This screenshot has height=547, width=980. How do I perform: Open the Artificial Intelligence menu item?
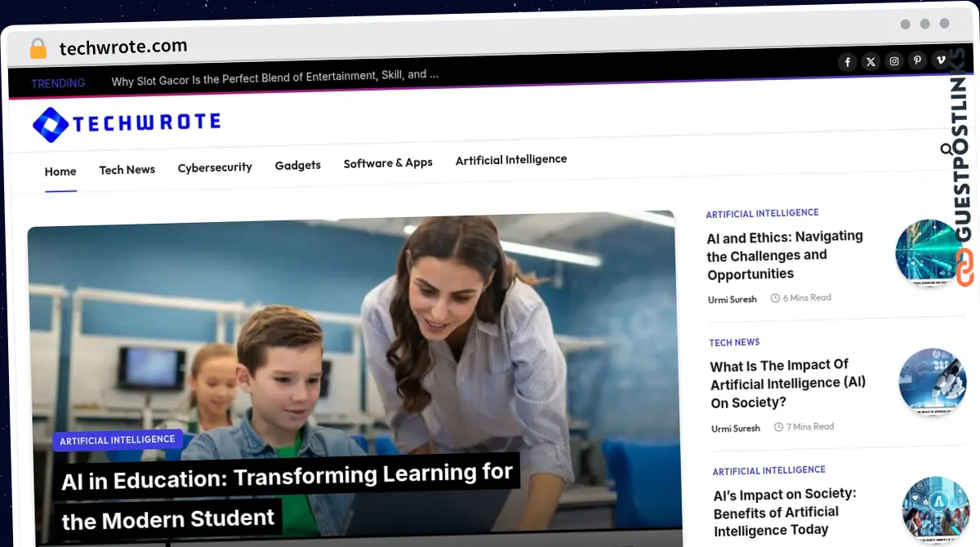pyautogui.click(x=511, y=160)
